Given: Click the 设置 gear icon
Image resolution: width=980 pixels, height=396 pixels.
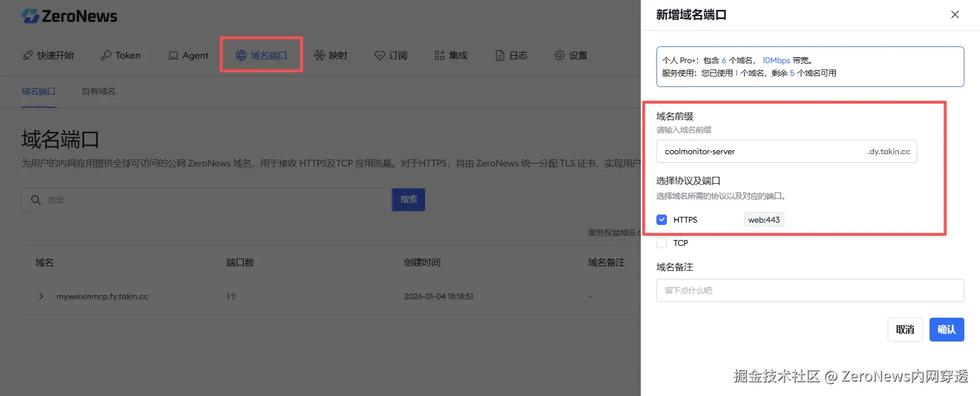Looking at the screenshot, I should point(560,55).
